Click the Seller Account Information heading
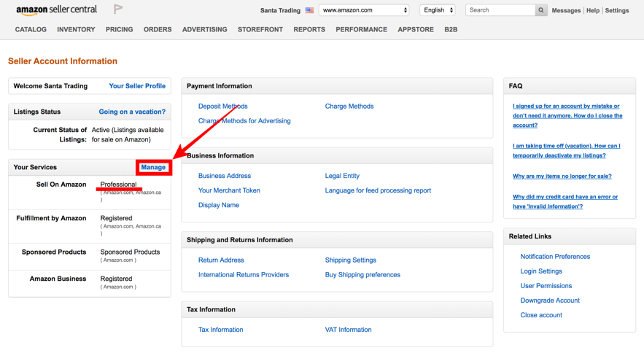 [x=63, y=61]
